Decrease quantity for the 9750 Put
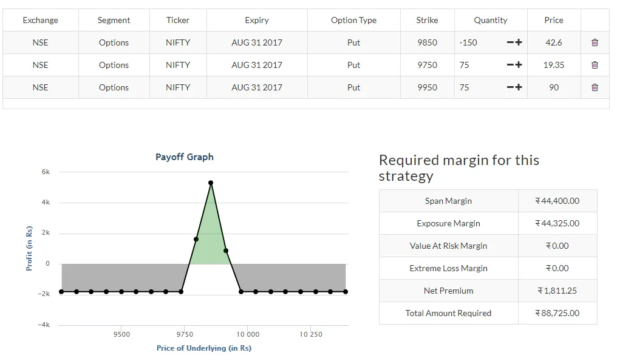 (x=511, y=65)
